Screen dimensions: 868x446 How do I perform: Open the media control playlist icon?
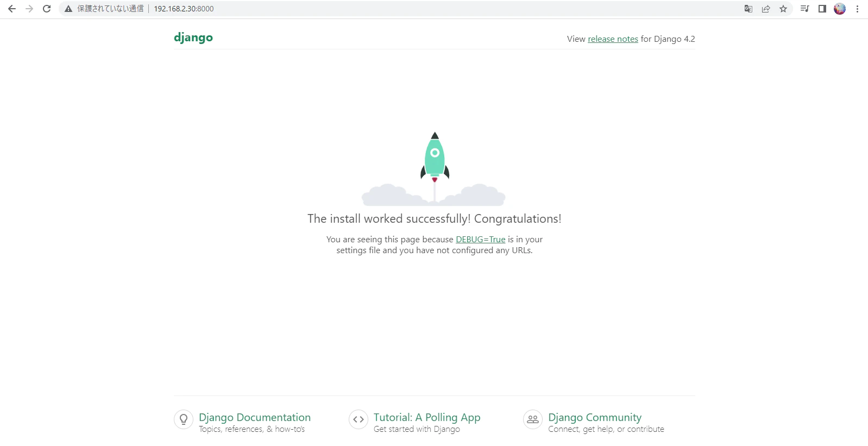click(805, 9)
